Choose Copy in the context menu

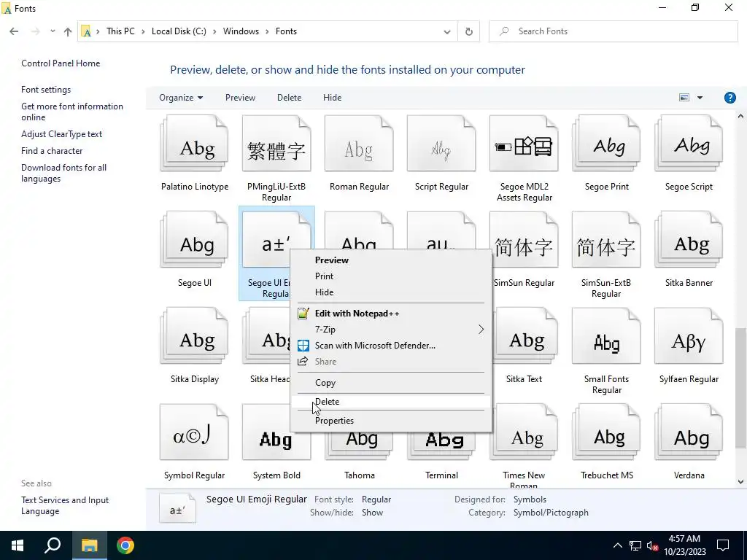[391, 383]
